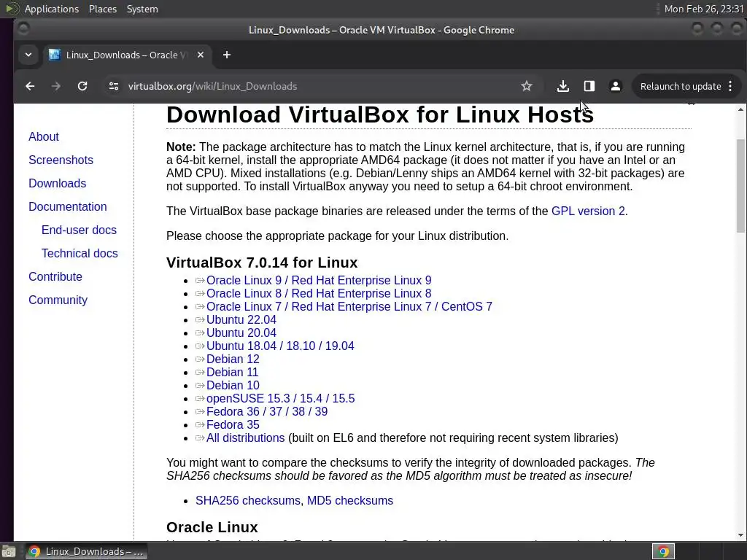Screen dimensions: 747x560
Task: Open the System menu
Action: [x=142, y=9]
